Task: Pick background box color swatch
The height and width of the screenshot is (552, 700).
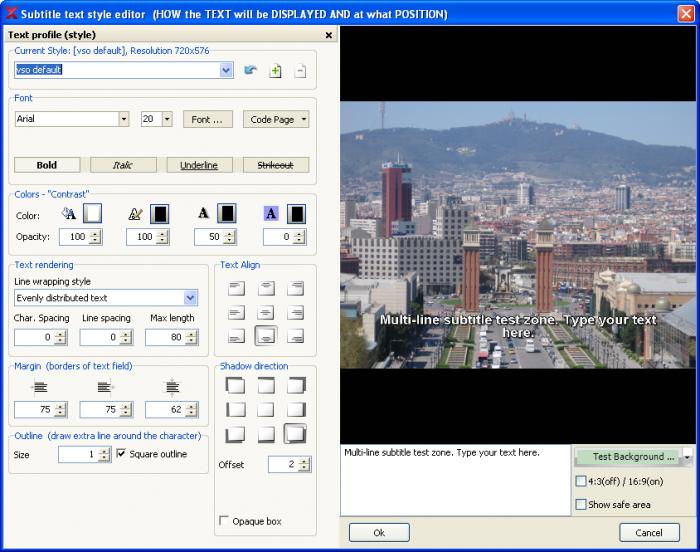Action: click(296, 213)
